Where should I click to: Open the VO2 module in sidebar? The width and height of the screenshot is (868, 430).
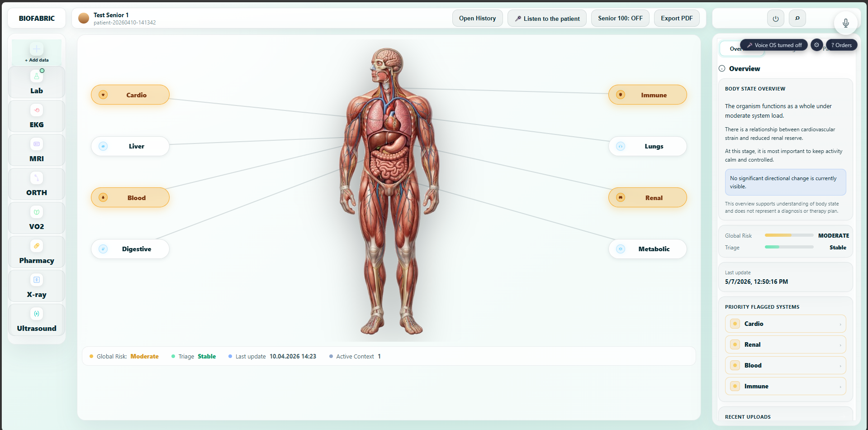pos(37,218)
